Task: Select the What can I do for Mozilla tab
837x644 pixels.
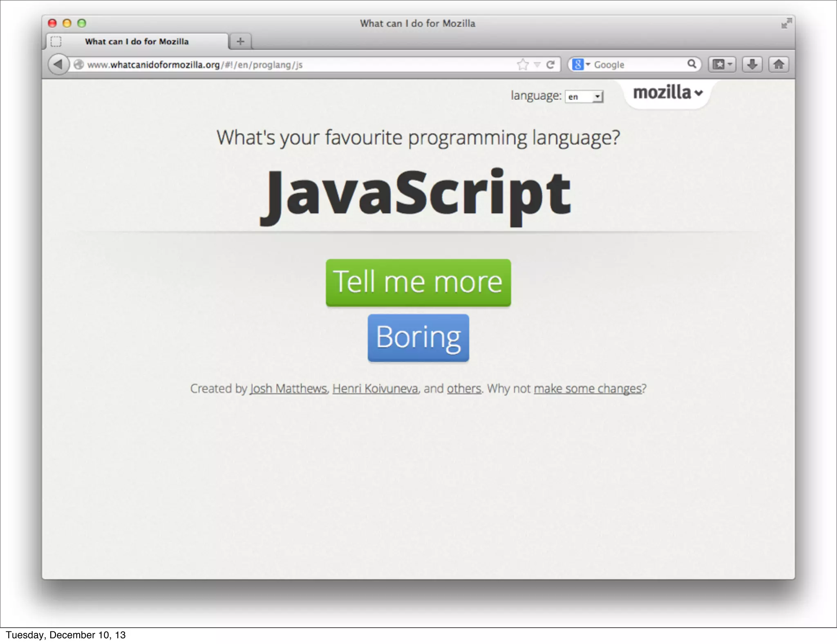Action: coord(137,41)
